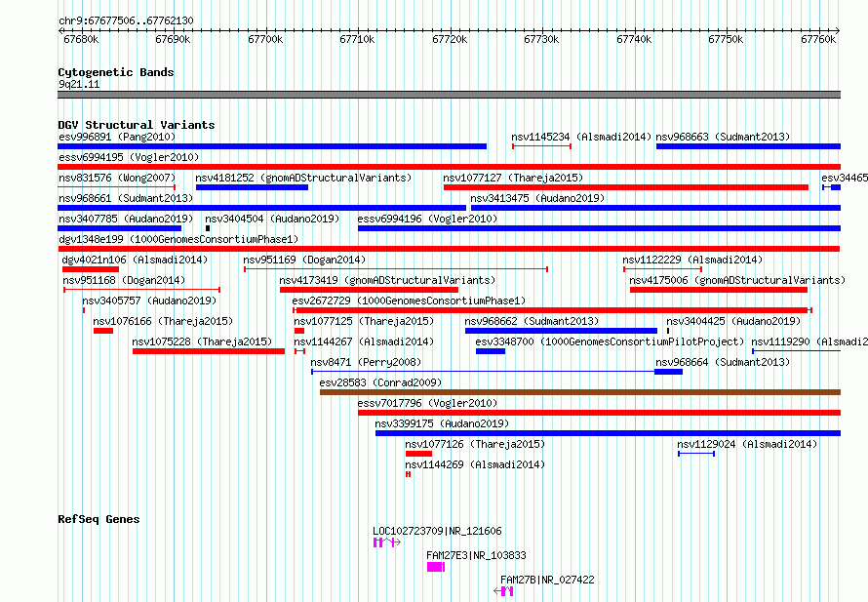
Task: Select nsv3413475 (Audano2019) label
Action: point(537,198)
